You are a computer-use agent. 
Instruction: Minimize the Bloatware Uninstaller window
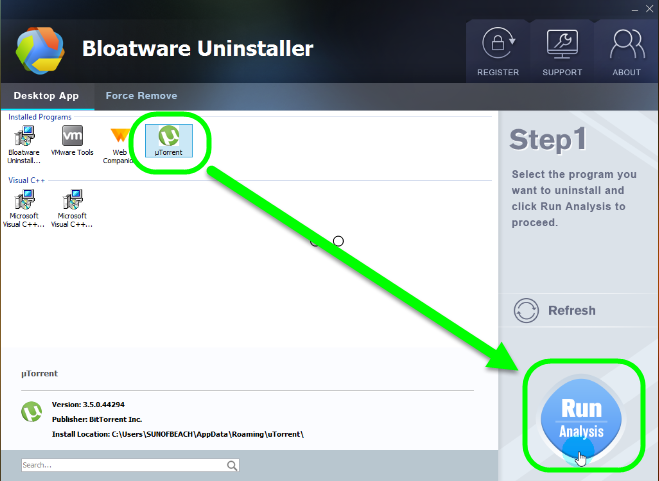tap(635, 9)
